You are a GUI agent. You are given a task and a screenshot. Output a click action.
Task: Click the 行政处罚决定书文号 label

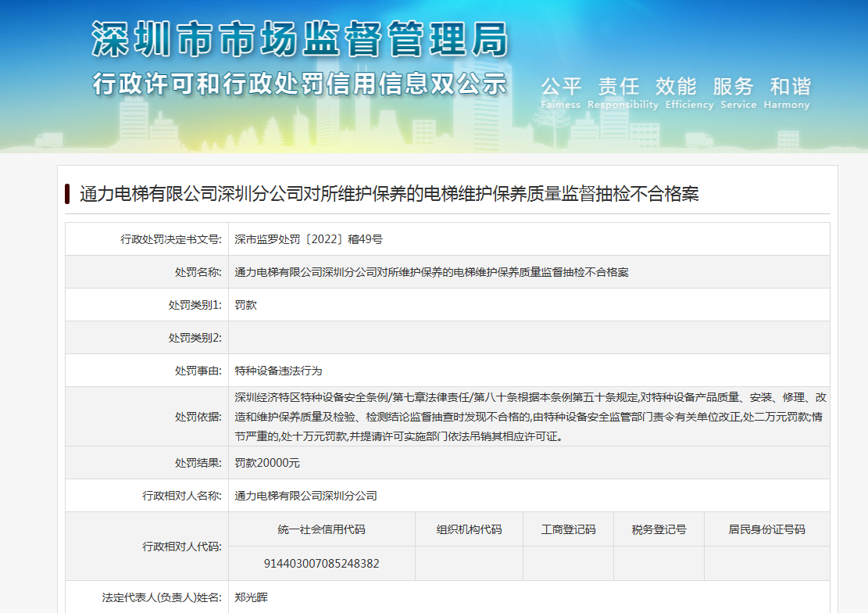coord(171,239)
